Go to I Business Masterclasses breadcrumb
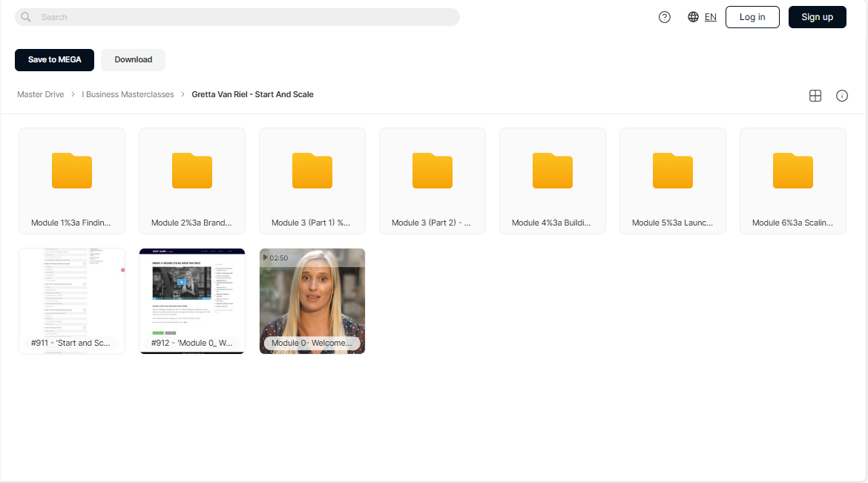Screen dimensions: 868x483 128,95
